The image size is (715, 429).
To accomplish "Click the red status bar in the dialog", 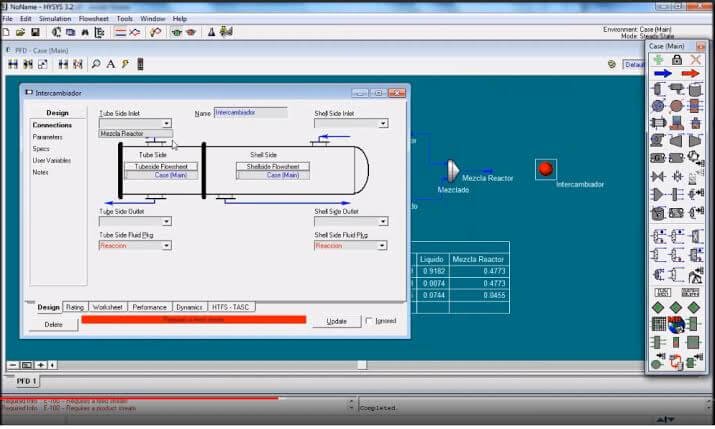I will (194, 320).
